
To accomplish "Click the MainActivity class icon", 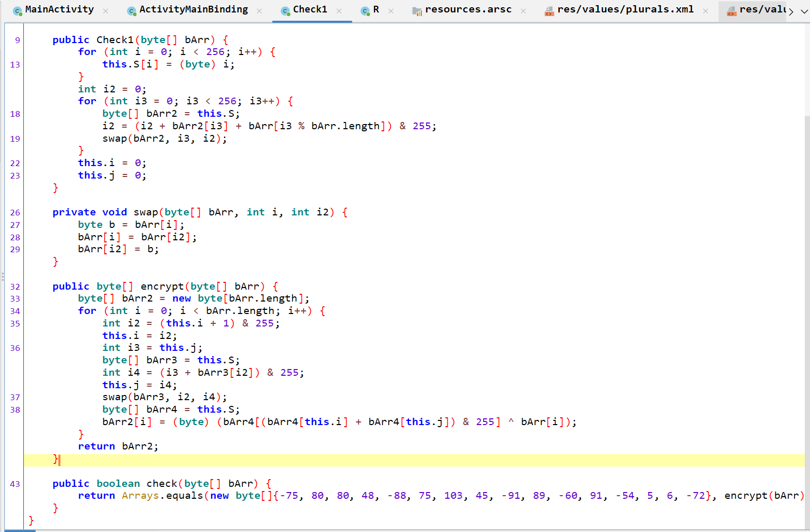I will point(18,11).
